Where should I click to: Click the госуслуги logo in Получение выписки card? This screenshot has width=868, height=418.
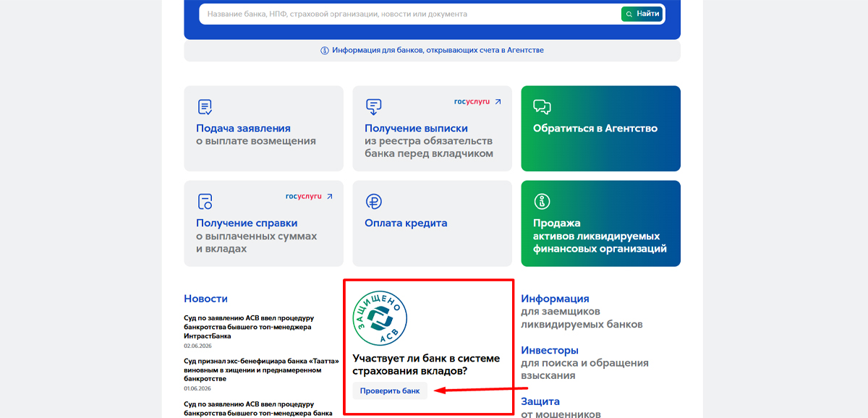(x=472, y=102)
